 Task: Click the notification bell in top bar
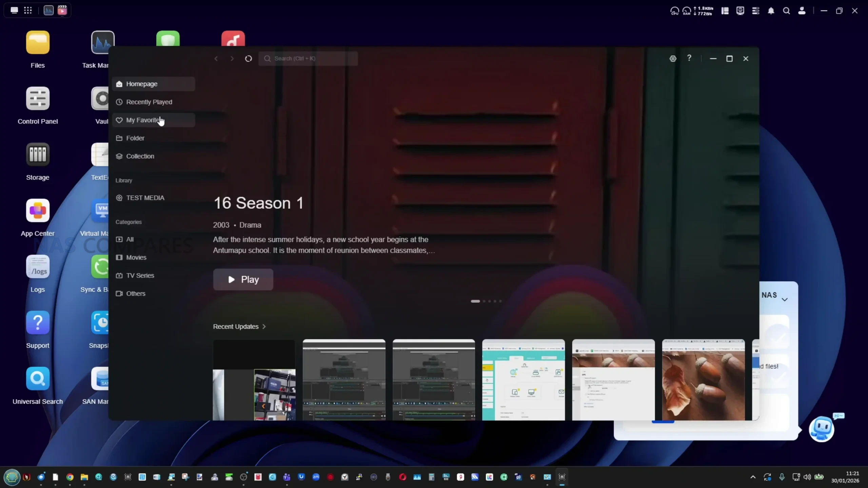771,11
